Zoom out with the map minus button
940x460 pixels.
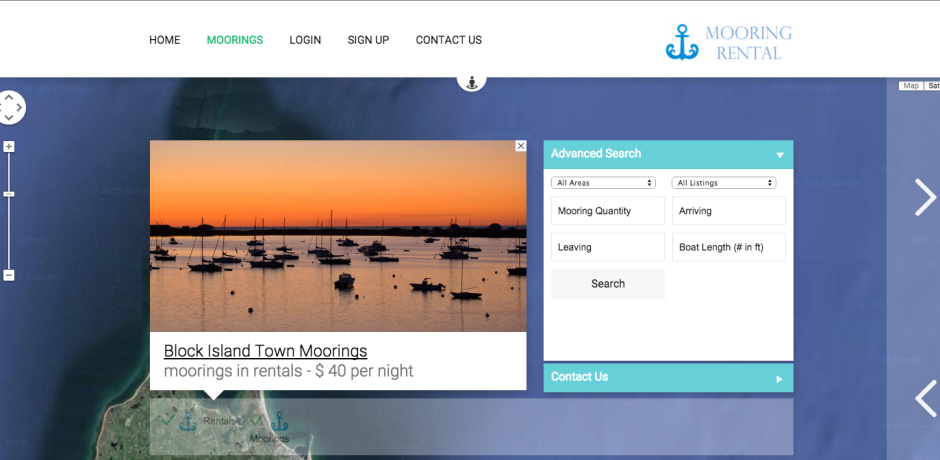click(x=9, y=275)
